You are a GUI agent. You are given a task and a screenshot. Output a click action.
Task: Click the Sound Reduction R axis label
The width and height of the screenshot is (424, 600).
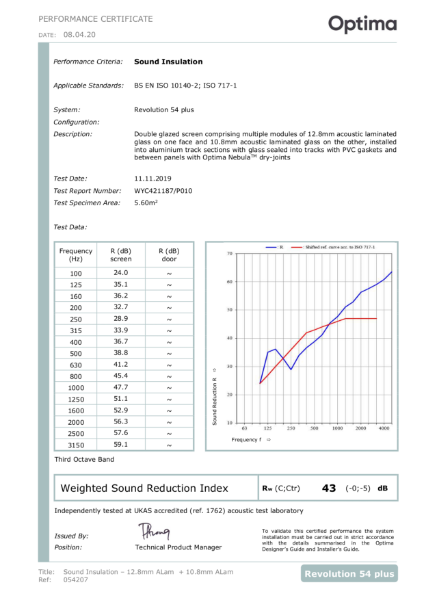[x=214, y=396]
